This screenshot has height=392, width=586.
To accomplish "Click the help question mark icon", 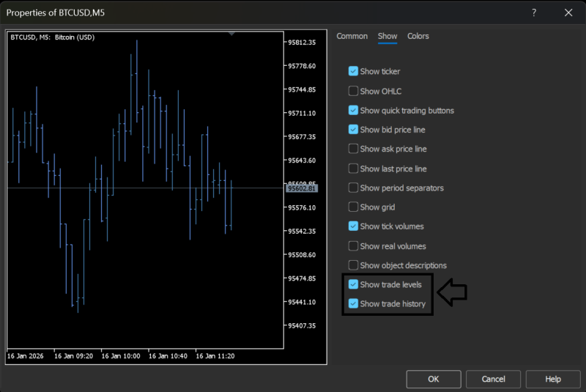I will pyautogui.click(x=534, y=12).
